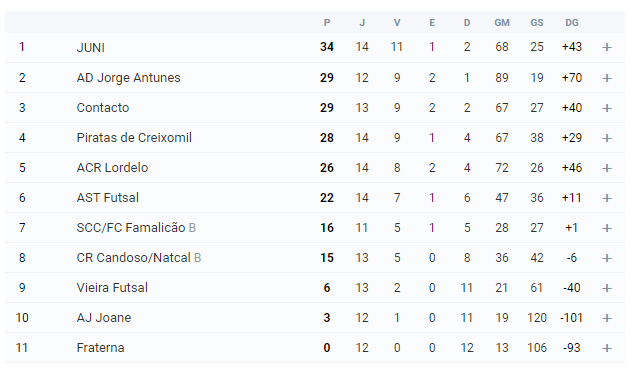Click the GM column header
Screen dimensions: 633x377
502,23
